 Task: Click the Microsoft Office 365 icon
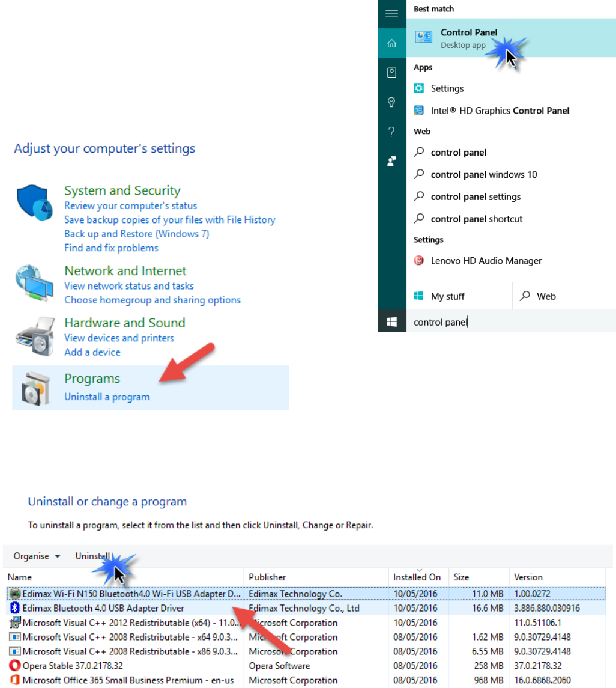tap(15, 680)
